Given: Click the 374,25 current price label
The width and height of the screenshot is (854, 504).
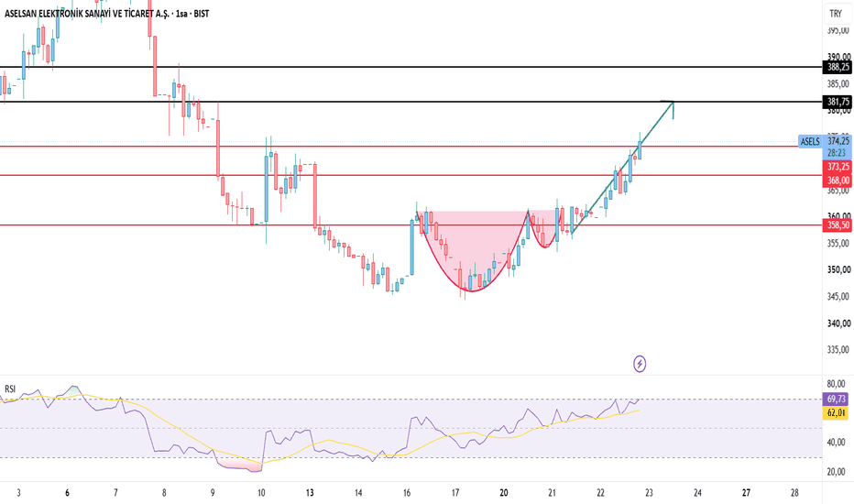Looking at the screenshot, I should [x=838, y=141].
